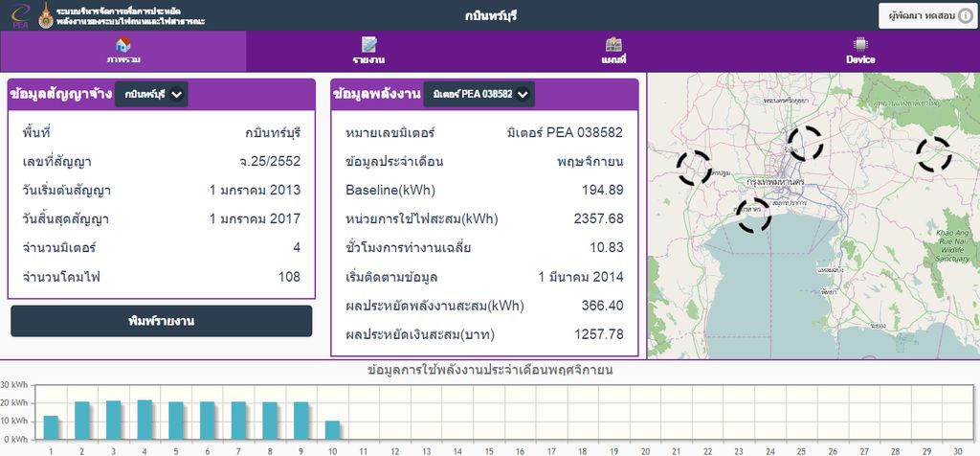The height and width of the screenshot is (456, 980).
Task: Select the dashed circle marker near Nakhon Pathom
Action: point(694,168)
